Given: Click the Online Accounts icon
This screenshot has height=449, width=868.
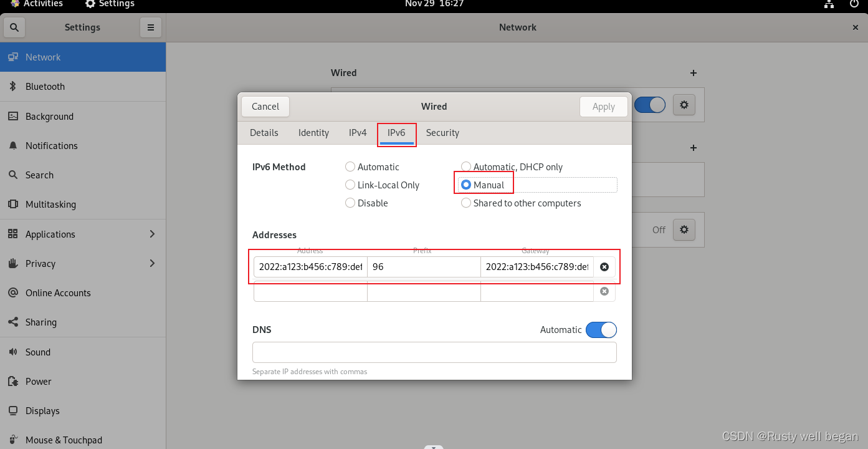Looking at the screenshot, I should [x=12, y=293].
